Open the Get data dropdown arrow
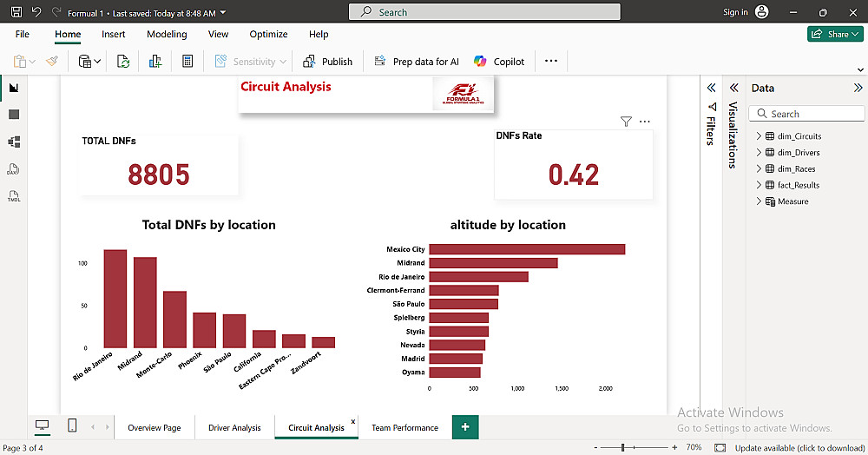The width and height of the screenshot is (868, 455). coord(97,62)
